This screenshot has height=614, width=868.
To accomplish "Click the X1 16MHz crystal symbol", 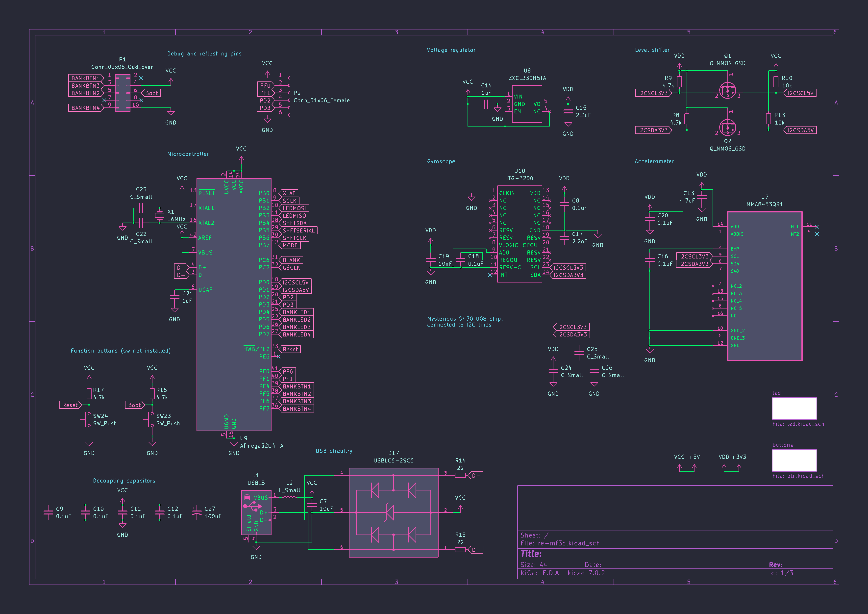I will [x=160, y=215].
